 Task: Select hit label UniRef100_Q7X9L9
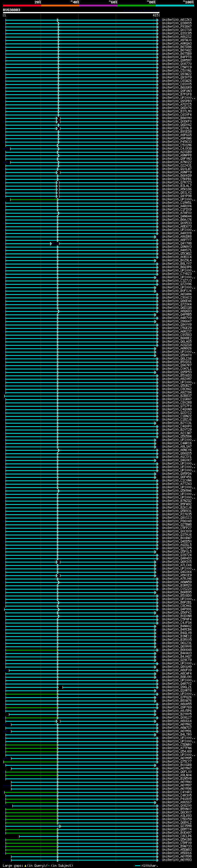(x=177, y=128)
